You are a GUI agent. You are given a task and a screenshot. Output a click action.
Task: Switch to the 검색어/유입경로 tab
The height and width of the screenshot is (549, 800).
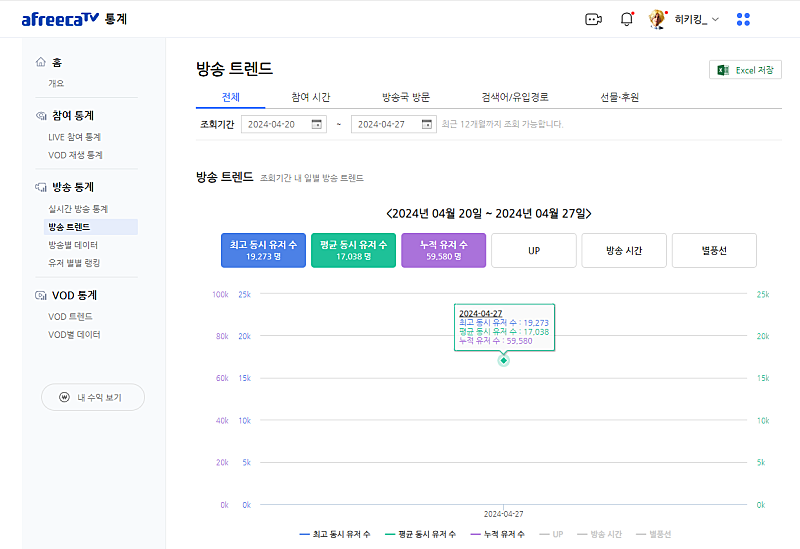515,97
